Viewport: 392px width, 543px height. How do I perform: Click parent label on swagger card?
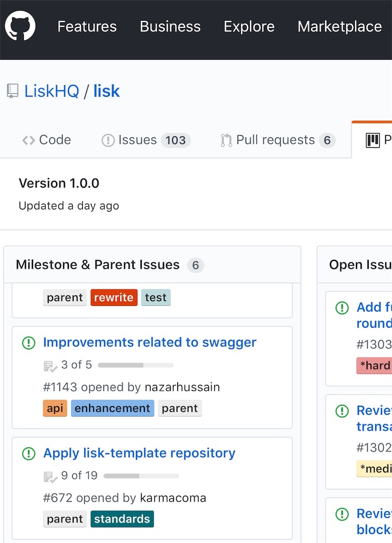(180, 408)
